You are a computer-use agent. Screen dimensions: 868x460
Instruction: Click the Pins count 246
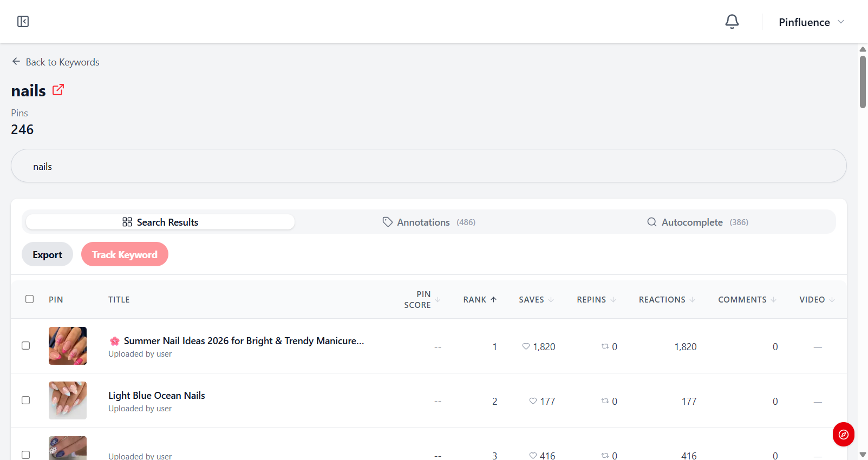[x=22, y=130]
